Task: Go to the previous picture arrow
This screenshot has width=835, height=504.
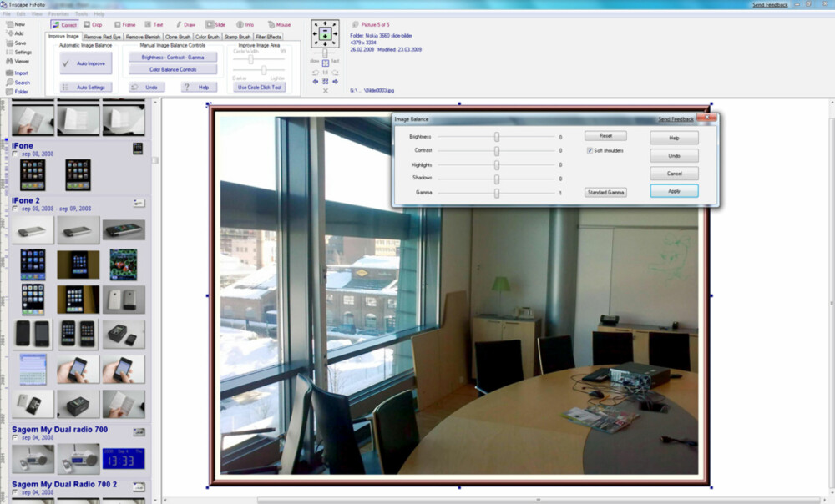Action: pos(316,82)
